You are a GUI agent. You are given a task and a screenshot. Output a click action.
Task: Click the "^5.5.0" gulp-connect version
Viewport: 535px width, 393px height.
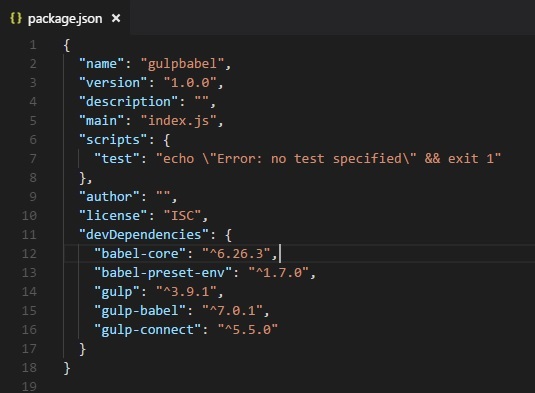[248, 330]
